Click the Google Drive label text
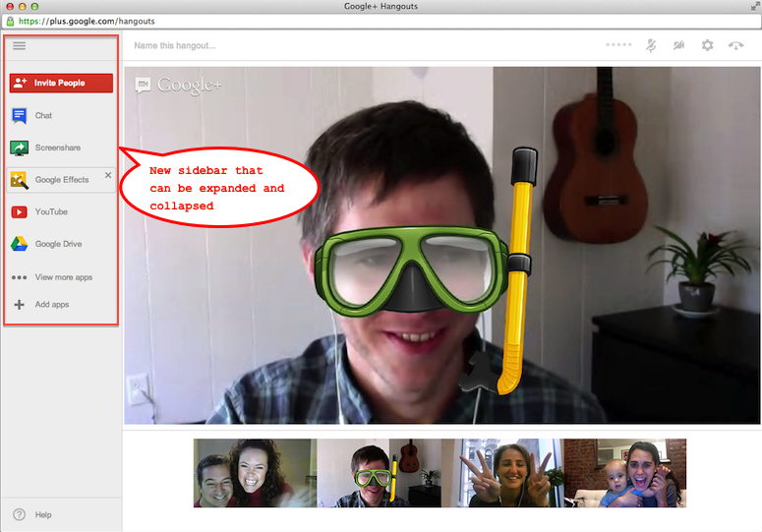This screenshot has width=762, height=532. (58, 244)
